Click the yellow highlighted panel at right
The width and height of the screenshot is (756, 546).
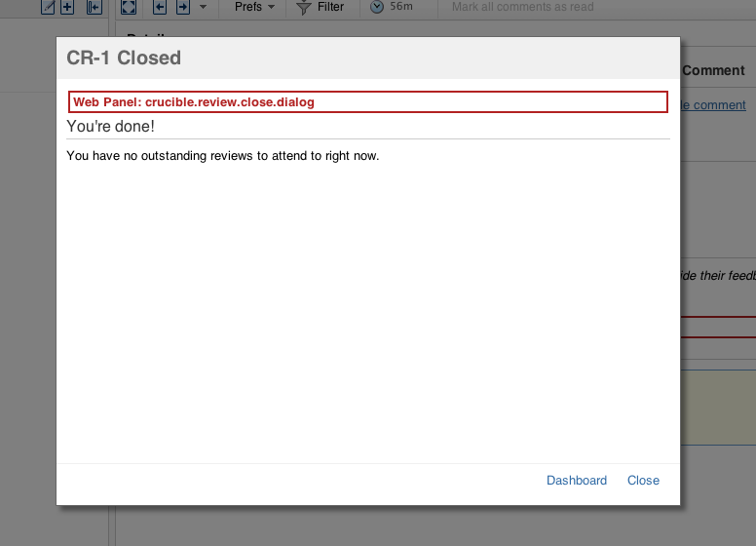point(718,407)
